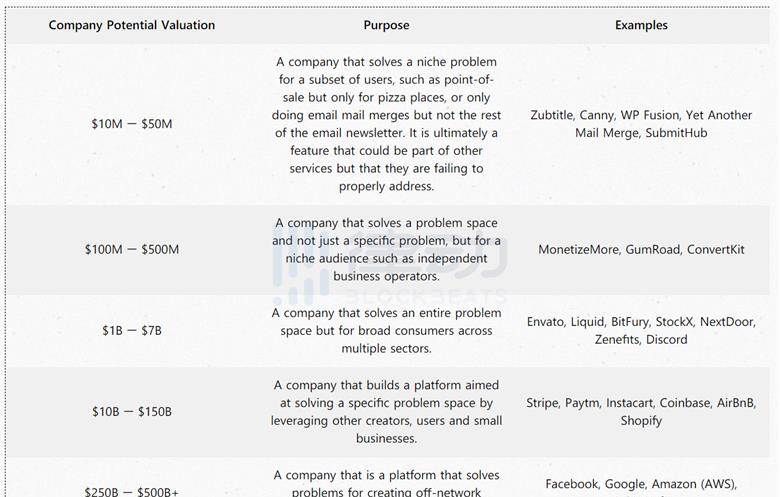Click the Envato, Liquid, BitFury examples cell
Viewport: 780px width, 497px height.
pyautogui.click(x=641, y=330)
